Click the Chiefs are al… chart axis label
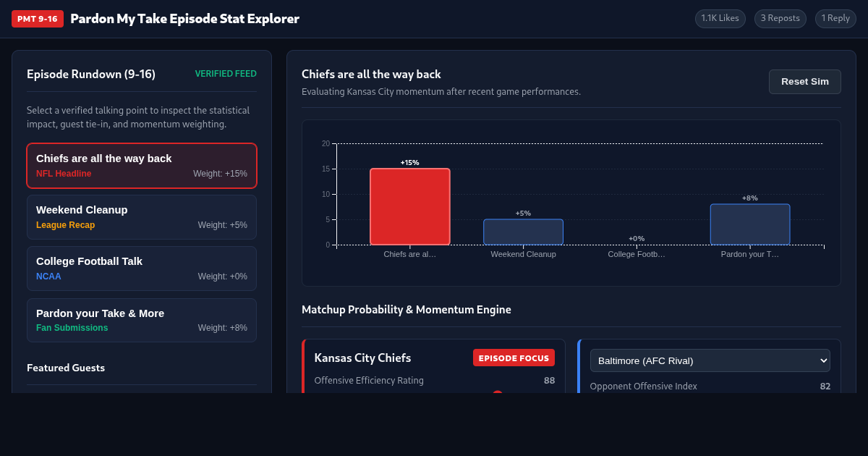This screenshot has width=868, height=456. (410, 254)
